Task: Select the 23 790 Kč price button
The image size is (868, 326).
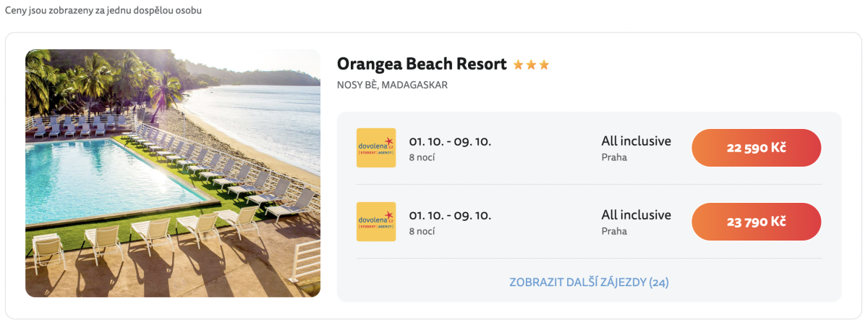Action: [757, 222]
